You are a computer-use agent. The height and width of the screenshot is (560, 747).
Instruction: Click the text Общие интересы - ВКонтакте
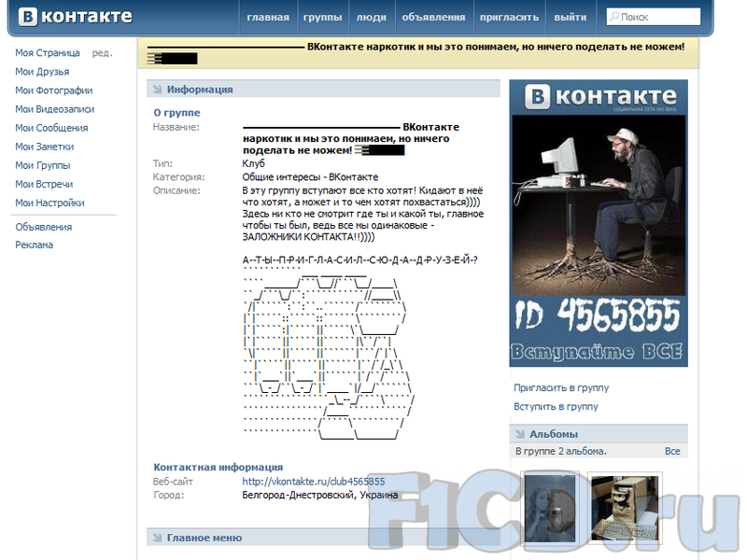pyautogui.click(x=310, y=177)
